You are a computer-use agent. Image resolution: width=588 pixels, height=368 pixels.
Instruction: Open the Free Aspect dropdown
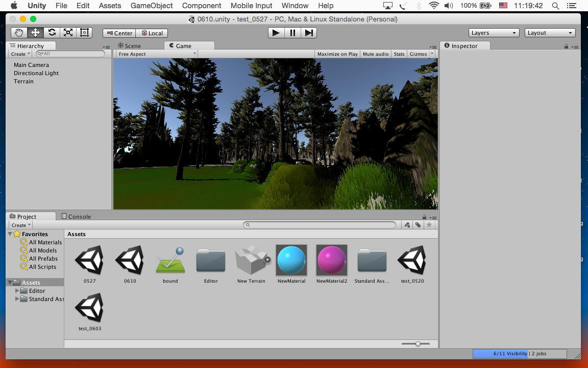[x=157, y=54]
